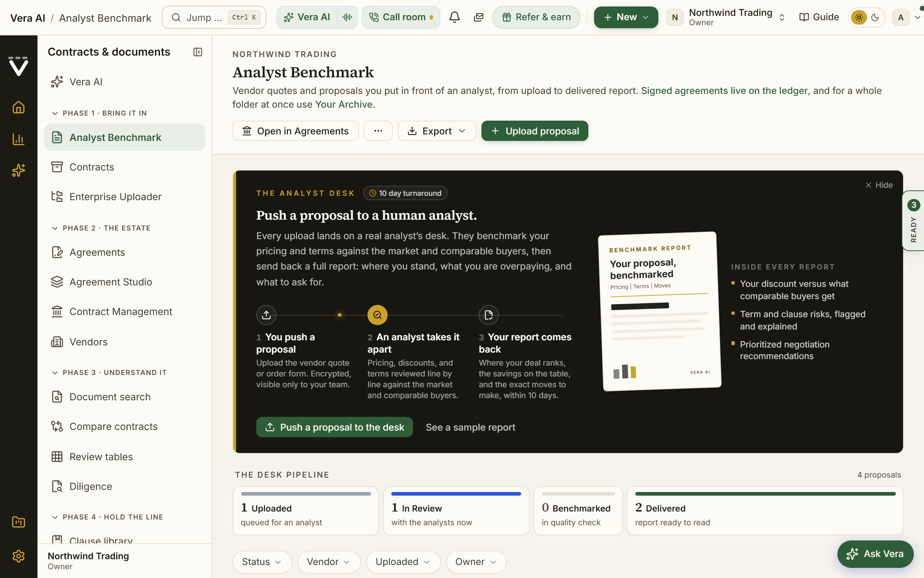Select Analyst Benchmark in the sidebar
Viewport: 924px width, 578px height.
[x=125, y=137]
